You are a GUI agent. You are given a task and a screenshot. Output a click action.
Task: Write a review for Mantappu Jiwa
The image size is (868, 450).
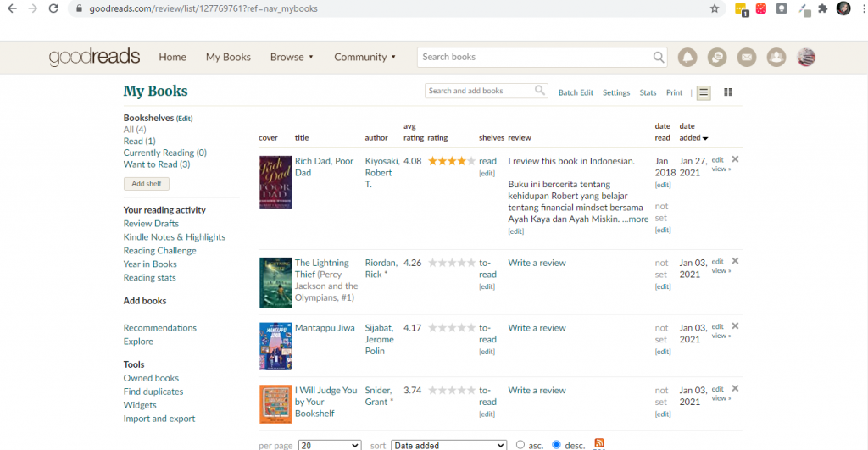[x=537, y=328]
